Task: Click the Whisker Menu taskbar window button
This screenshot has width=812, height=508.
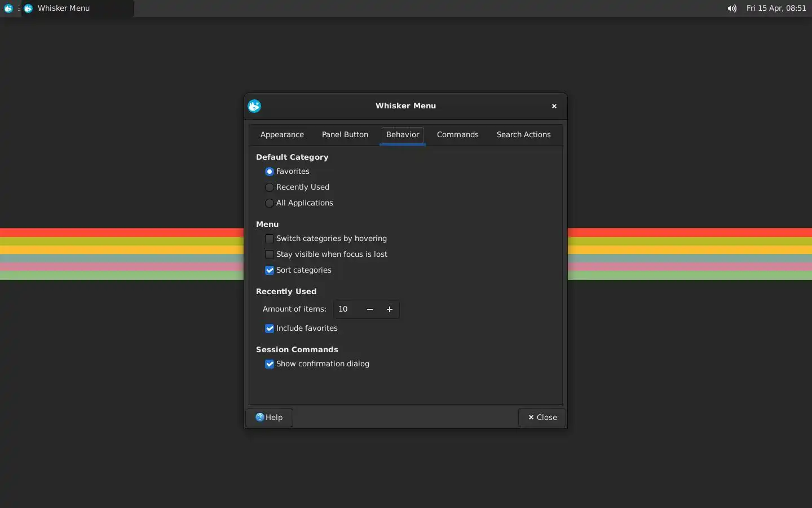Action: [x=78, y=8]
